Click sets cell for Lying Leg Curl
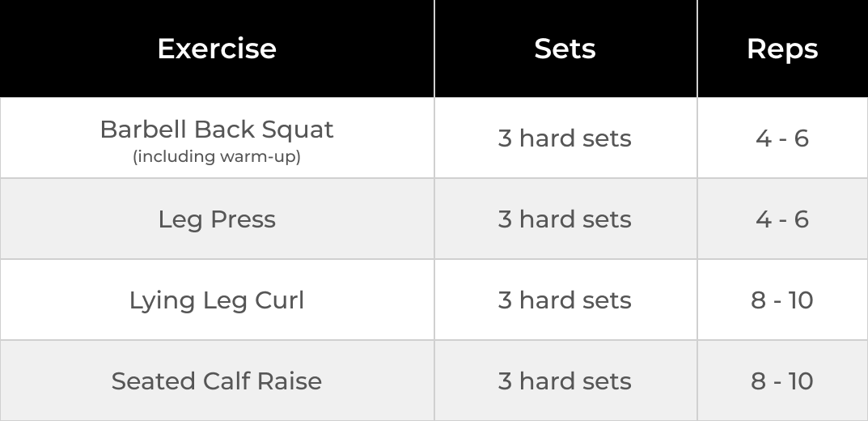This screenshot has height=421, width=868. click(x=565, y=300)
